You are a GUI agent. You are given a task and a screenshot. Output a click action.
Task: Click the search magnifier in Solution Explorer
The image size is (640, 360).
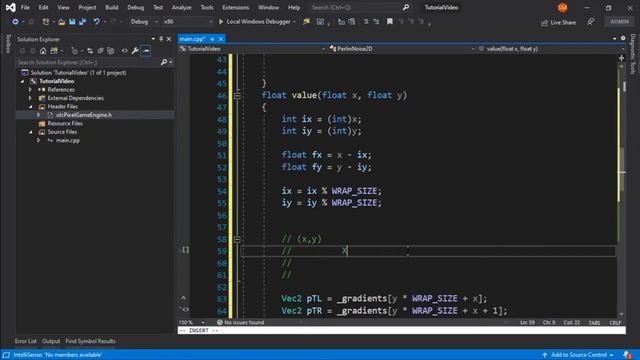point(164,62)
